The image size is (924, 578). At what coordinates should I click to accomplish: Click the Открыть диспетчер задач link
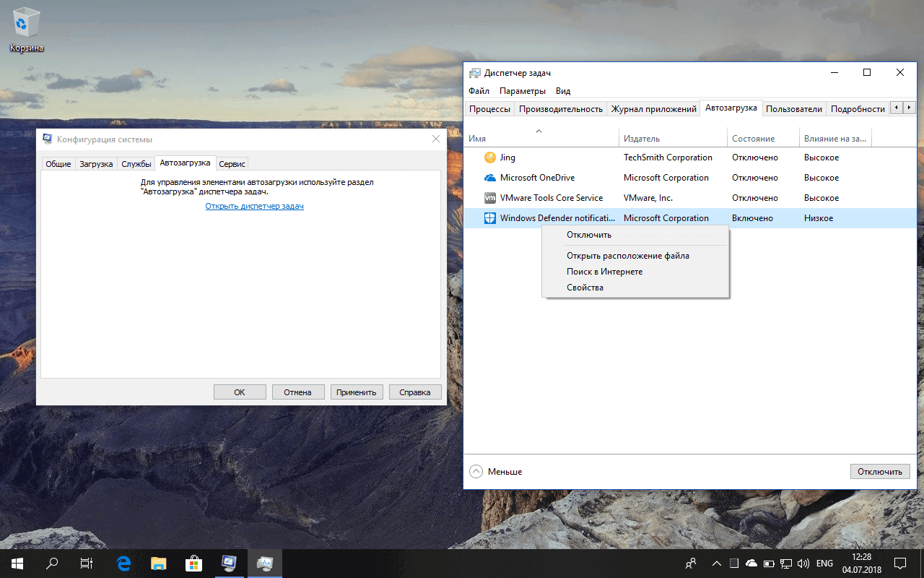(255, 207)
